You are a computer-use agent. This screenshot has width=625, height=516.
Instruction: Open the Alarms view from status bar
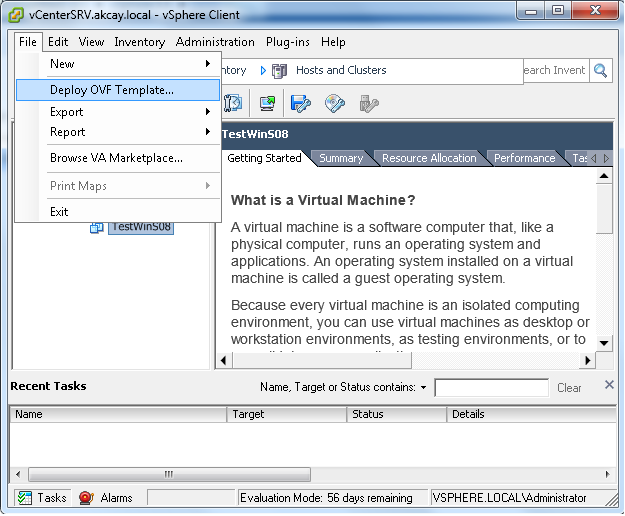(x=106, y=498)
